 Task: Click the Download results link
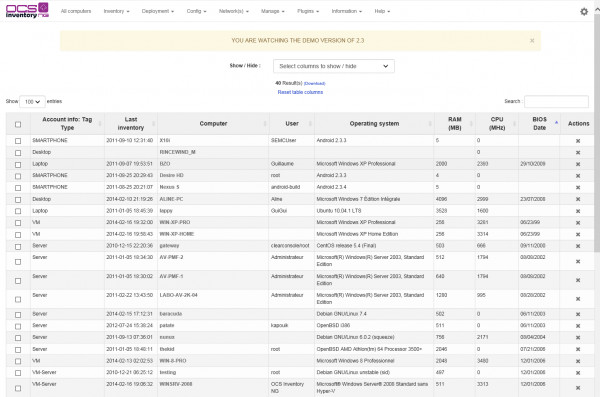pos(315,83)
